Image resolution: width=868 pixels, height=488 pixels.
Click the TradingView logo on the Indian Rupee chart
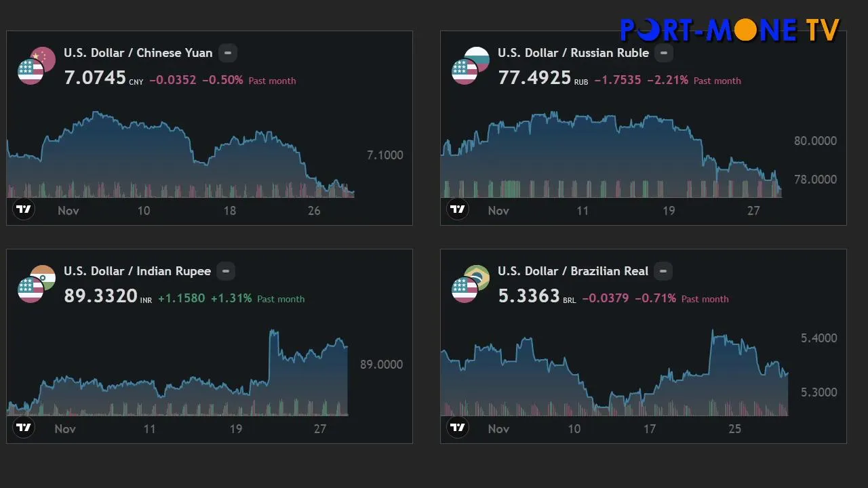click(x=24, y=427)
